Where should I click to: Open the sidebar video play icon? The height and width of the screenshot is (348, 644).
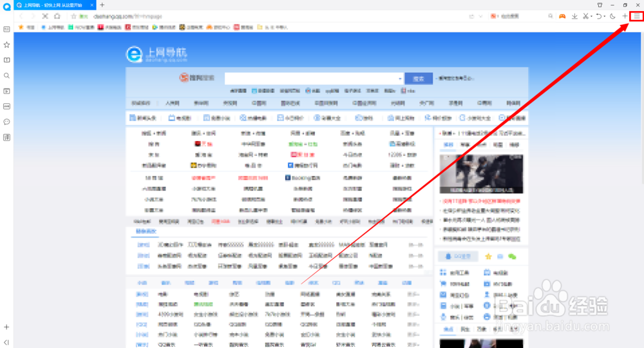point(6,91)
